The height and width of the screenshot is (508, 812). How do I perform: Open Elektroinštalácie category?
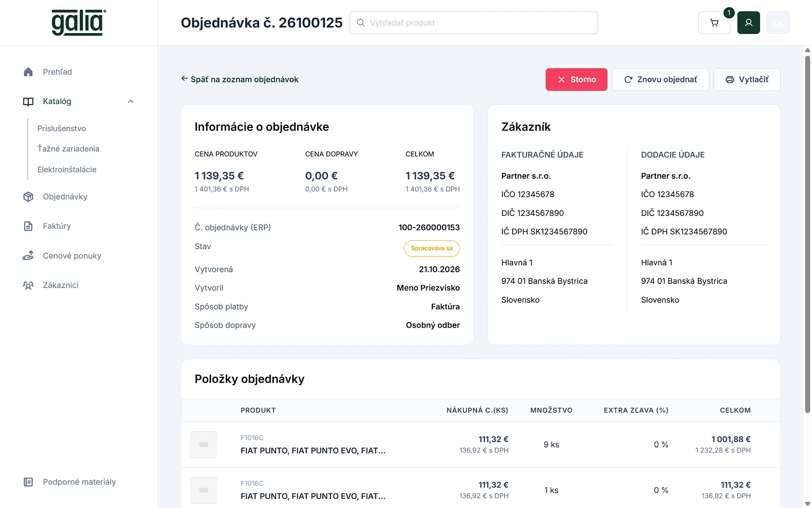(66, 170)
